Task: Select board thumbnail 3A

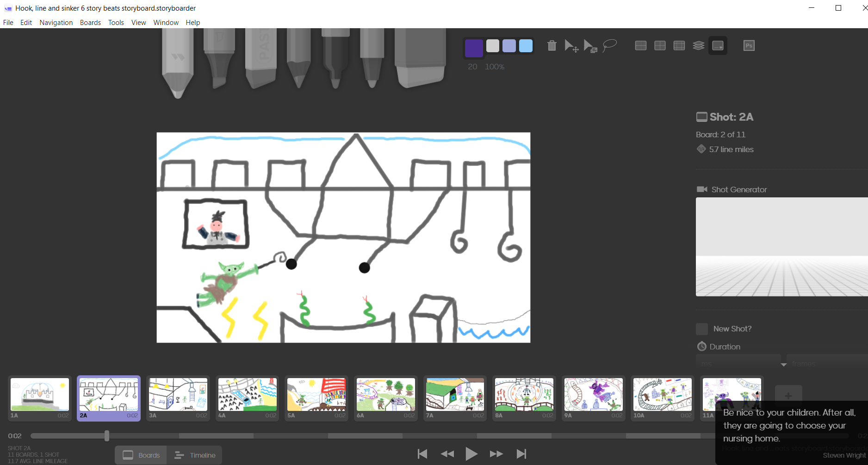Action: pyautogui.click(x=178, y=398)
